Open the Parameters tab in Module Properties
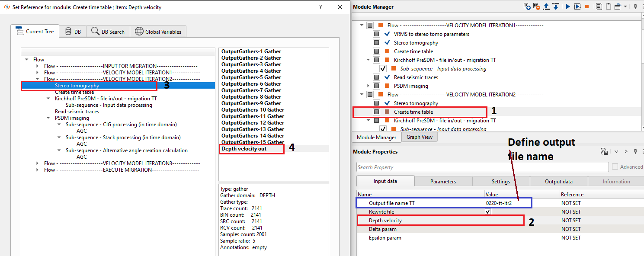 [x=443, y=182]
